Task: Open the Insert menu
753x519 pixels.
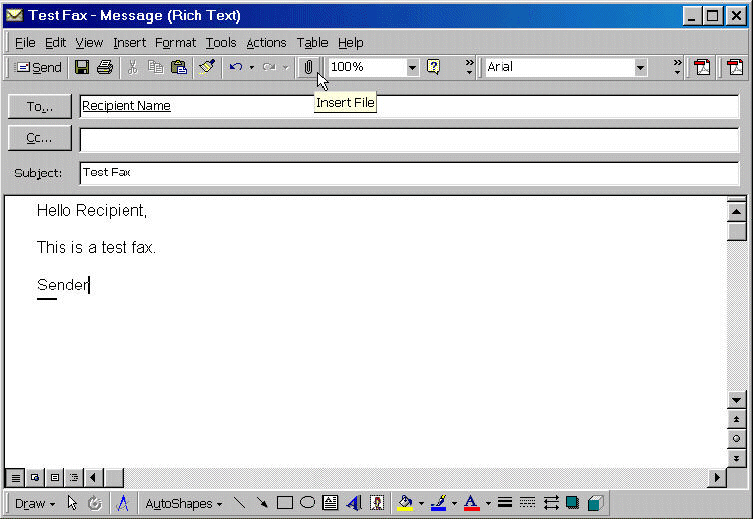Action: (129, 42)
